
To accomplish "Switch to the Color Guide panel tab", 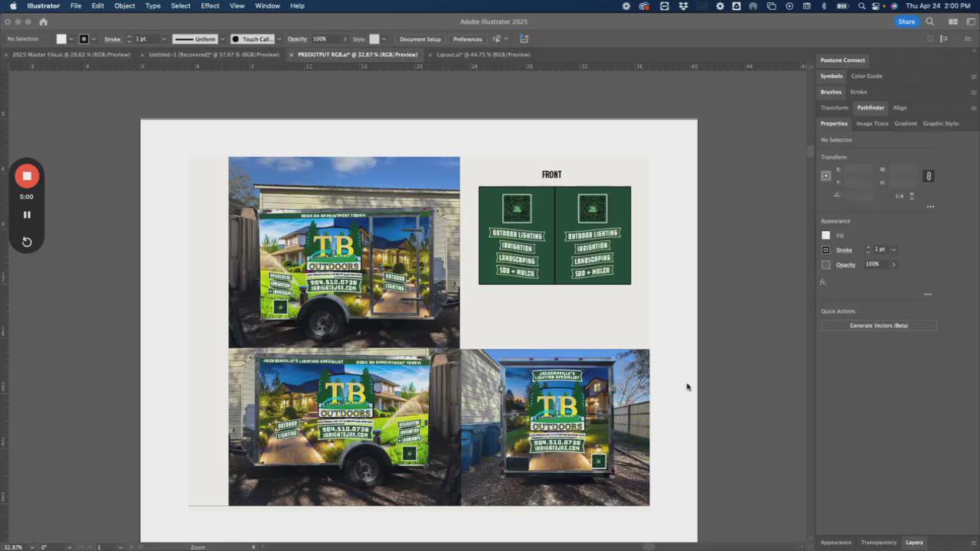I will (867, 77).
